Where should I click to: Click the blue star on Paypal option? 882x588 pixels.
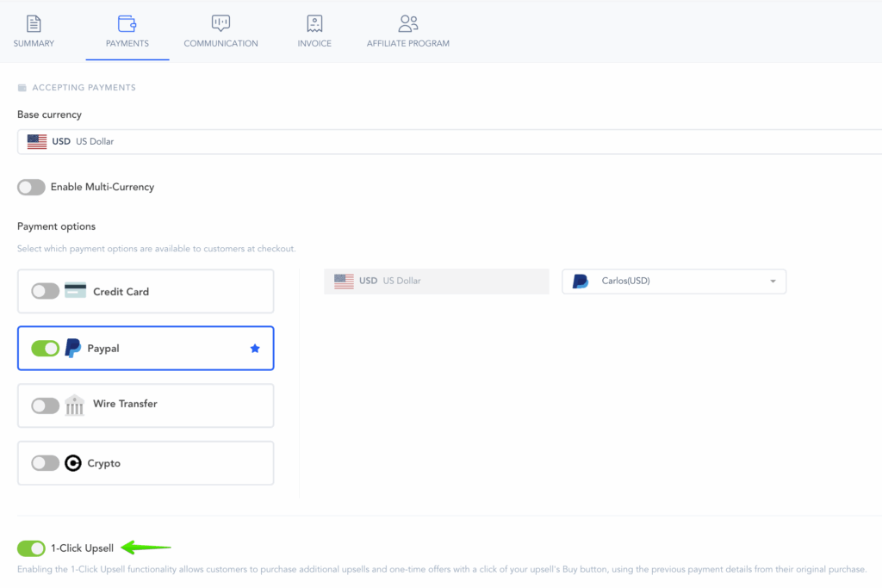click(254, 349)
